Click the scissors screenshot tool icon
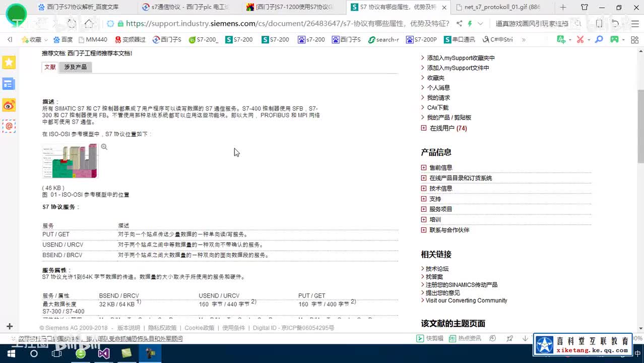This screenshot has width=644, height=363. tap(580, 39)
